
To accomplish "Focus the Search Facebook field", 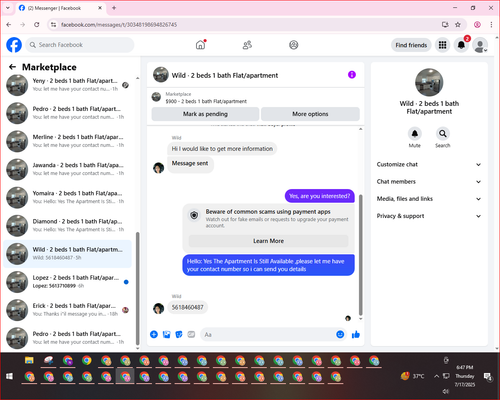I will point(80,45).
